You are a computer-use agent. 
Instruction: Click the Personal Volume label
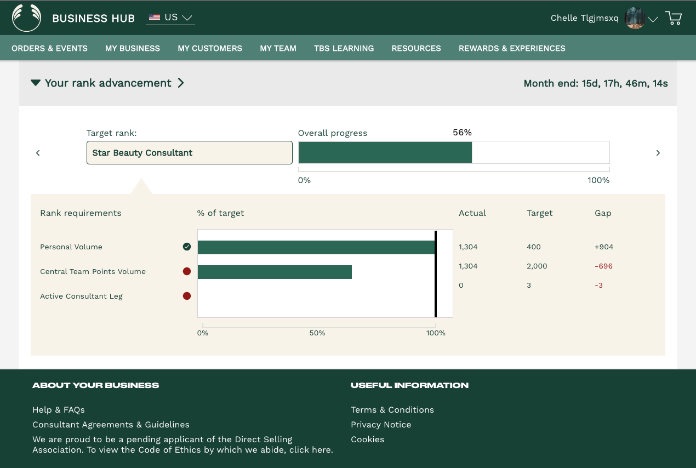tap(71, 247)
